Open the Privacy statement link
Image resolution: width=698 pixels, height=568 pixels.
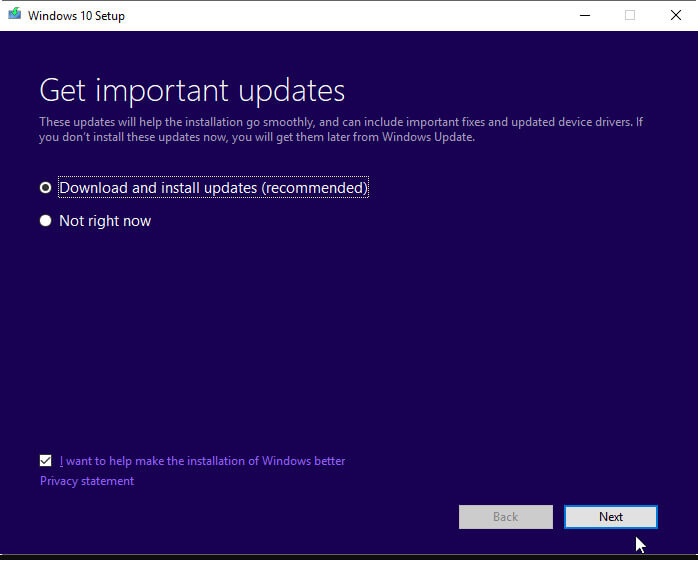point(87,481)
